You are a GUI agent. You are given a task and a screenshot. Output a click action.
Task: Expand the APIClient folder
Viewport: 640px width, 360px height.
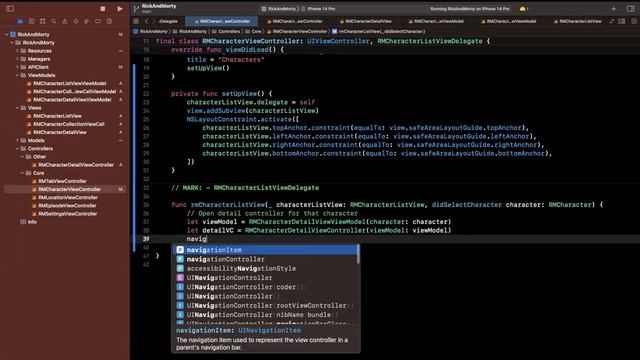[x=17, y=67]
